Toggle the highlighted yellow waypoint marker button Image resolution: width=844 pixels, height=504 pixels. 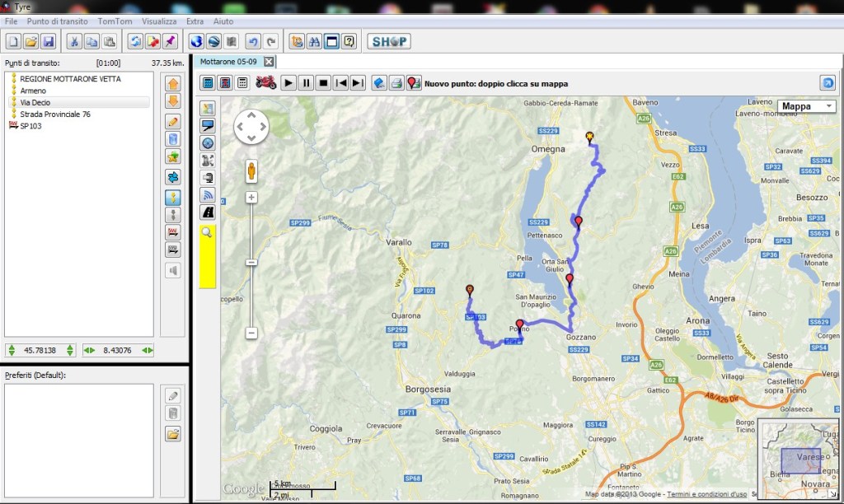pyautogui.click(x=173, y=197)
